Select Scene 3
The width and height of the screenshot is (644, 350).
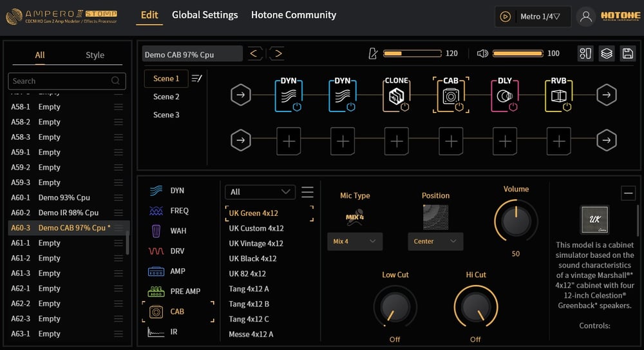[166, 115]
